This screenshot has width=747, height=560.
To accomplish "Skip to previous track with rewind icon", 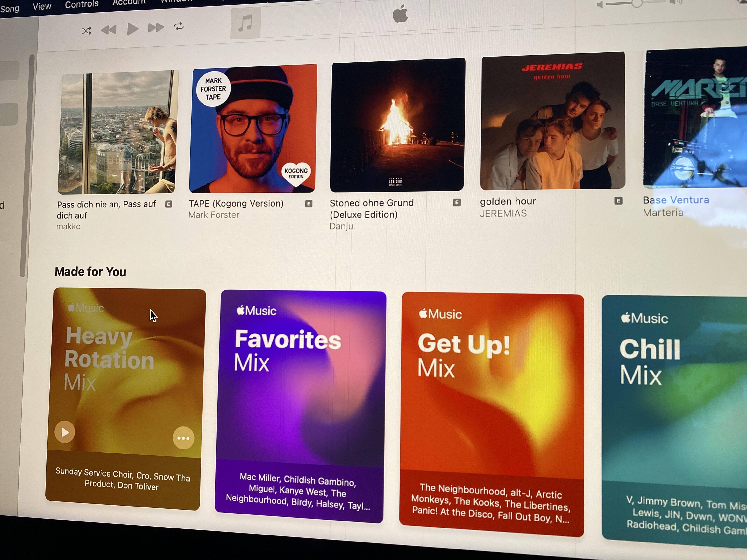I will pos(109,30).
